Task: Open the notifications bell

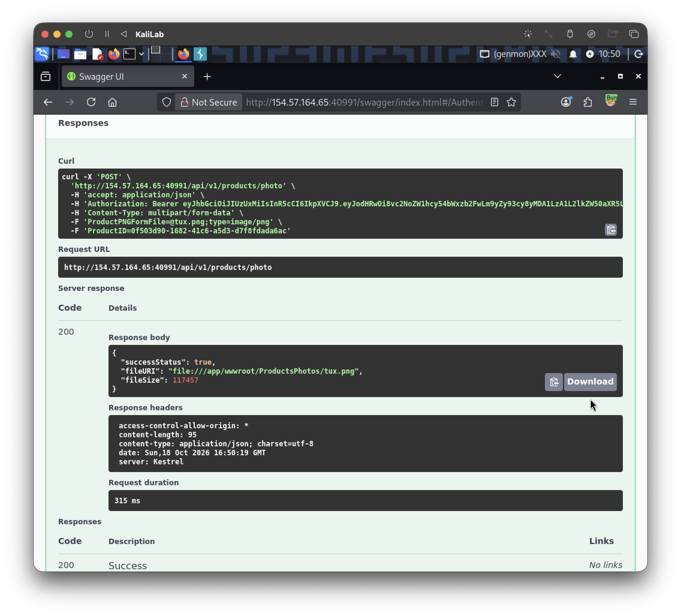Action: click(x=573, y=54)
